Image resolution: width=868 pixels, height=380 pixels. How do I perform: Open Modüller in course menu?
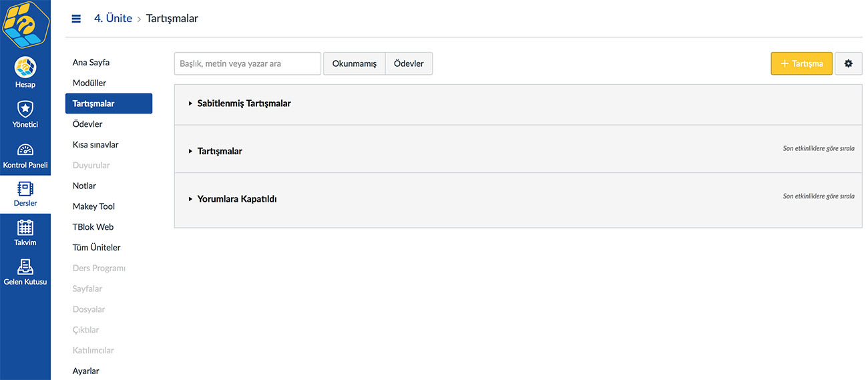point(89,83)
